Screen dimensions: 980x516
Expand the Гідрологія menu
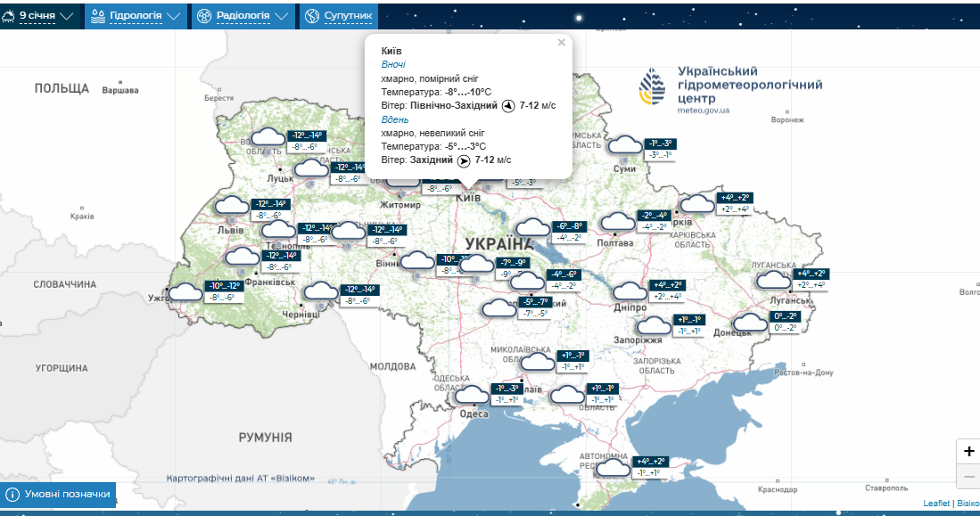pos(137,16)
